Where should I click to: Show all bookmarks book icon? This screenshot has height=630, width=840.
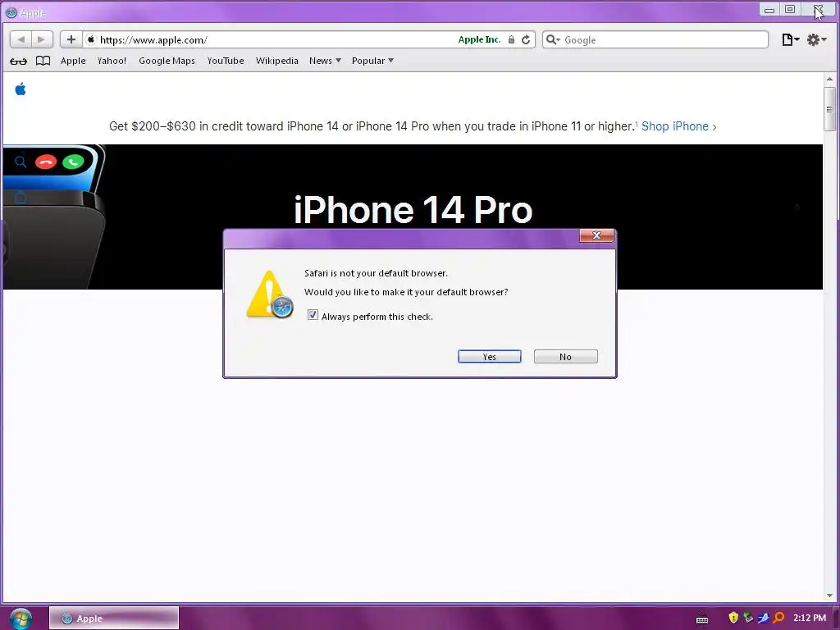pyautogui.click(x=43, y=61)
